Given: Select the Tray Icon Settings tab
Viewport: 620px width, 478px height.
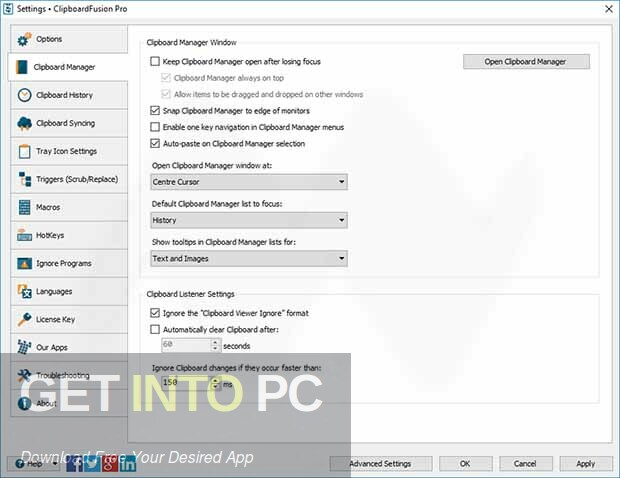Looking at the screenshot, I should pyautogui.click(x=69, y=151).
